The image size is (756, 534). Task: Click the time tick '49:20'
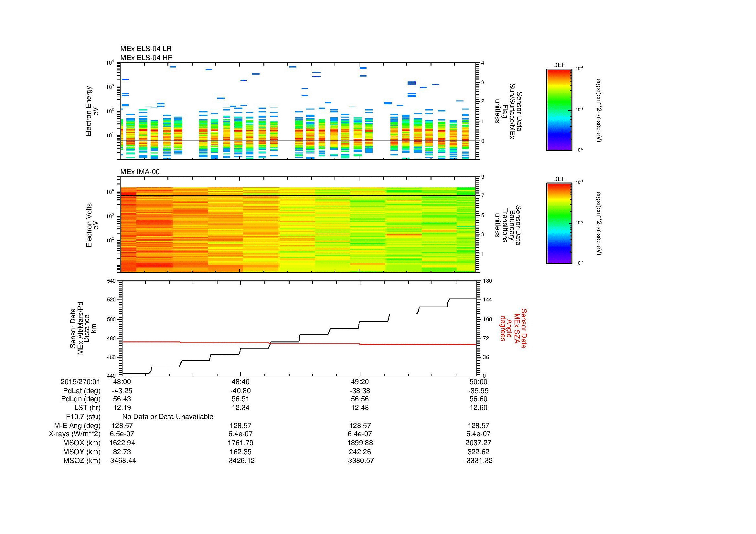(360, 382)
